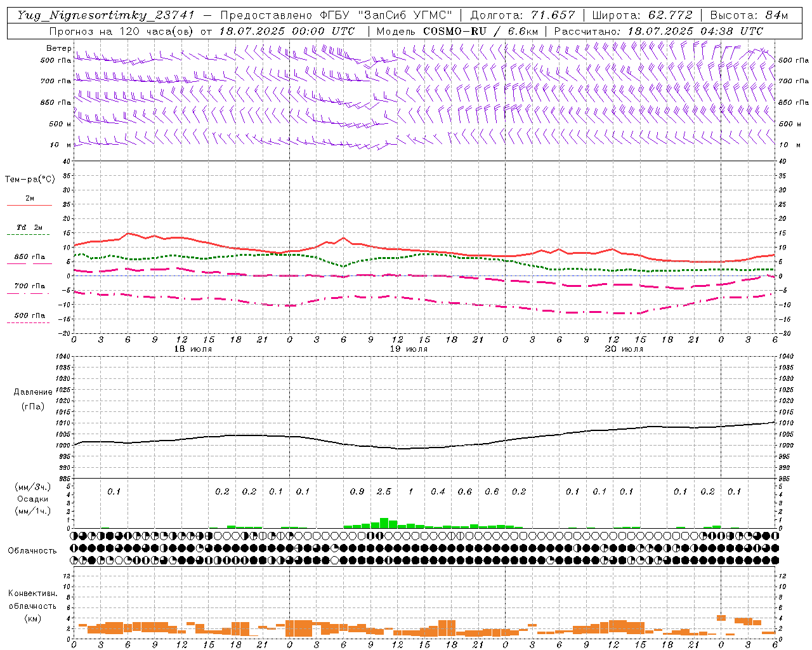Click forecast start time '18.07.2025 00:00 UTC'
Viewport: 812px width, 650px height.
(287, 31)
